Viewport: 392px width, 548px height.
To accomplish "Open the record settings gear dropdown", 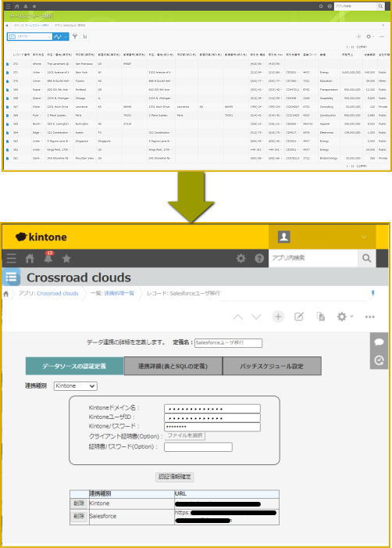I will click(x=344, y=317).
